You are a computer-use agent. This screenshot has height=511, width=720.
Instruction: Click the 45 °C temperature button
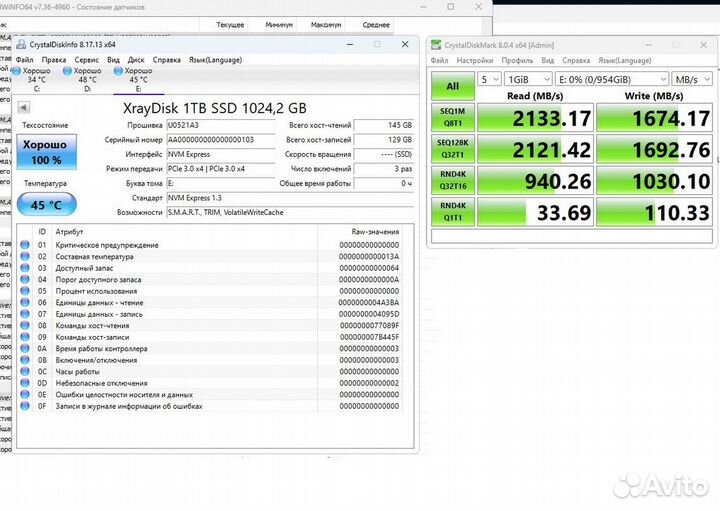click(x=46, y=205)
